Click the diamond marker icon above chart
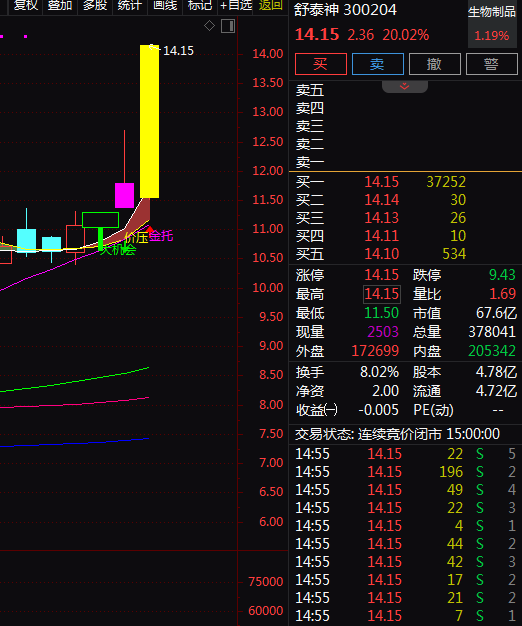The image size is (522, 626). tap(210, 26)
